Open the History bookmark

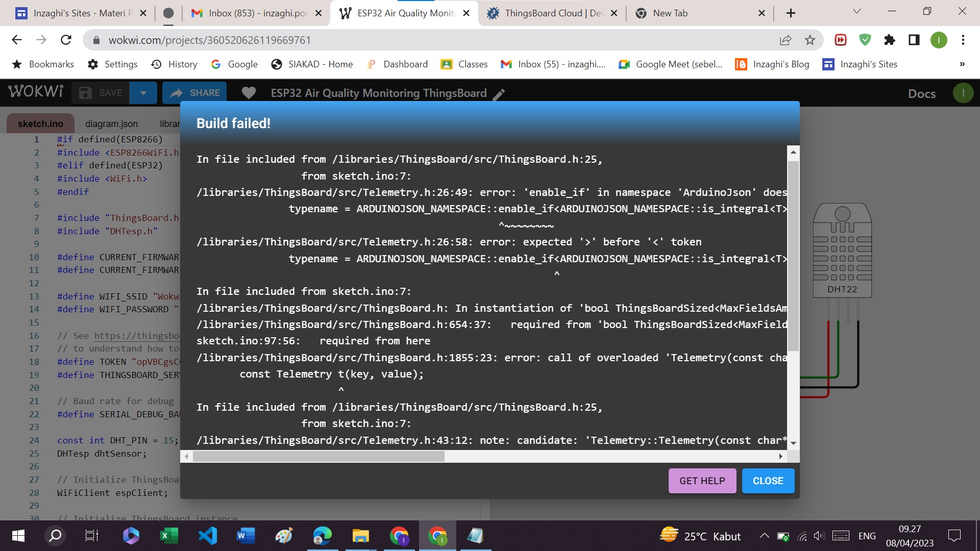[174, 64]
